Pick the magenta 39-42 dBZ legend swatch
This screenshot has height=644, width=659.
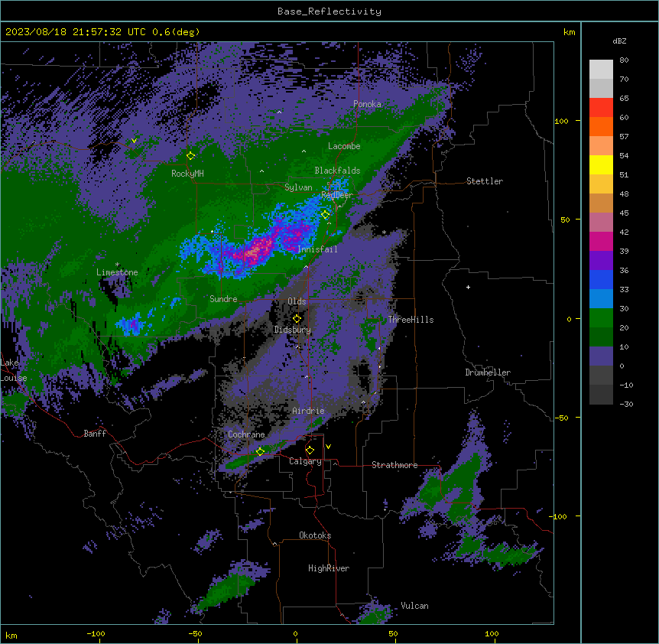tap(601, 242)
